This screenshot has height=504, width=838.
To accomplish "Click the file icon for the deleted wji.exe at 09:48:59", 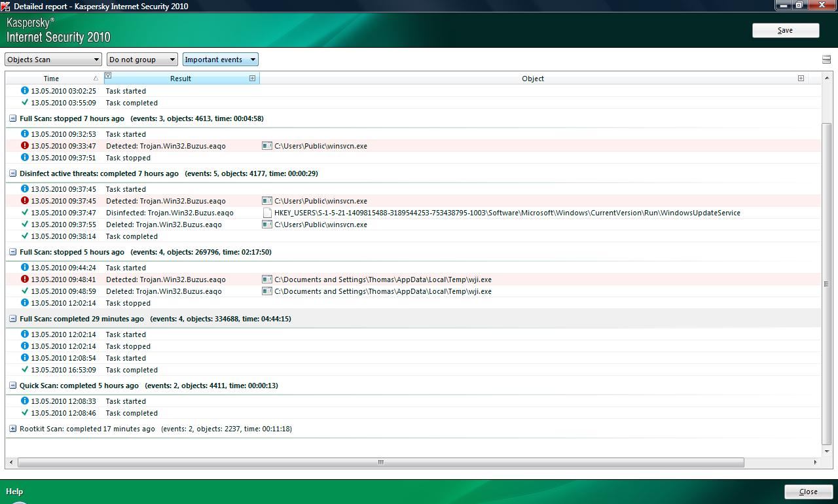I will [x=266, y=291].
